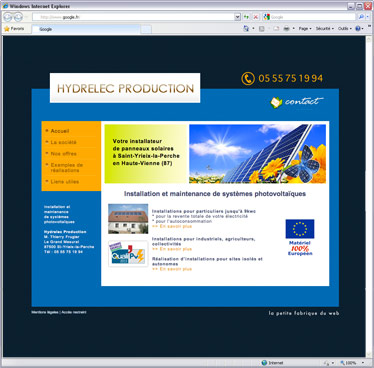
Task: Click the Home page toolbar icon
Action: [246, 29]
